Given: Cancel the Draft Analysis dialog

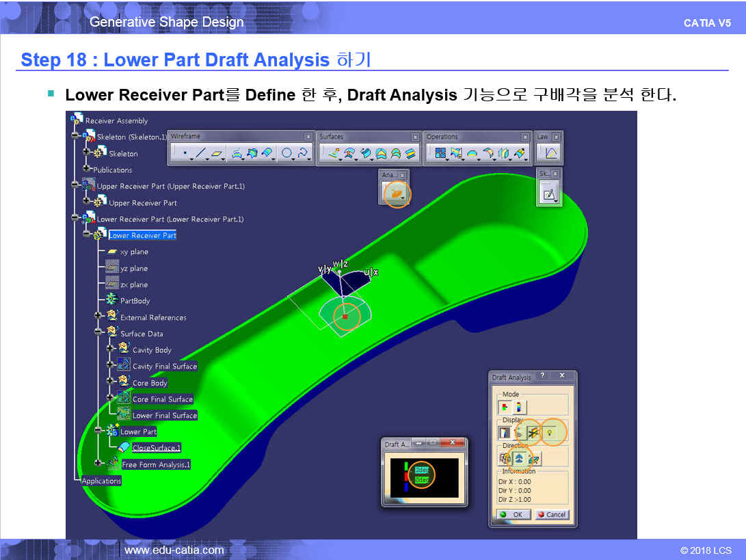Looking at the screenshot, I should [551, 514].
